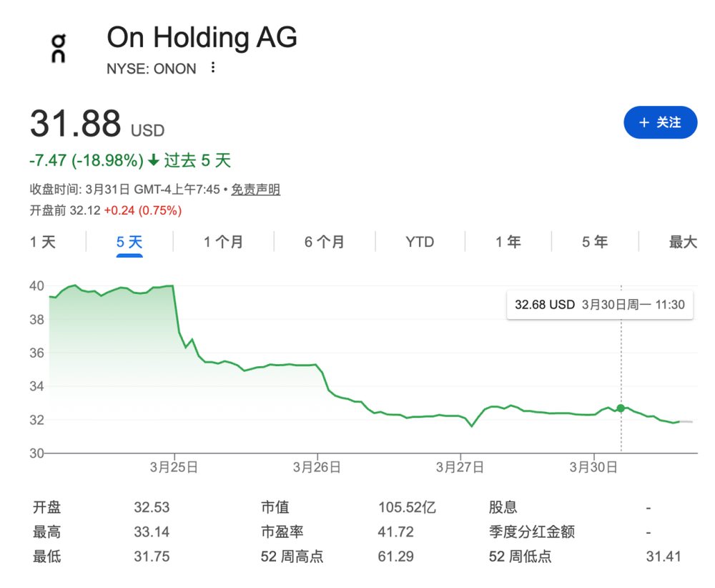
Task: Select the YTD range tab
Action: 420,242
